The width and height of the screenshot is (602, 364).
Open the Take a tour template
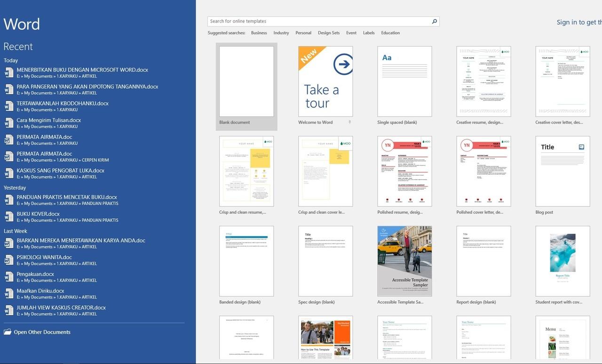coord(325,81)
